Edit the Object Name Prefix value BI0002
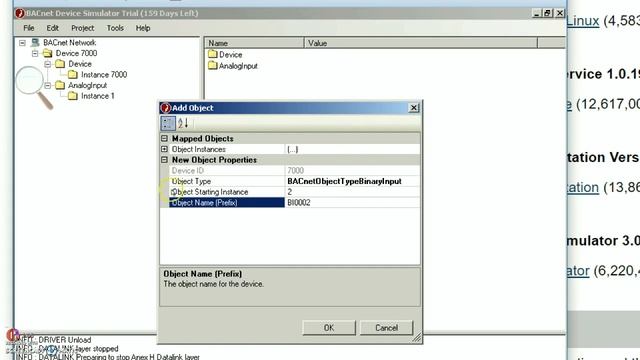 [x=352, y=202]
